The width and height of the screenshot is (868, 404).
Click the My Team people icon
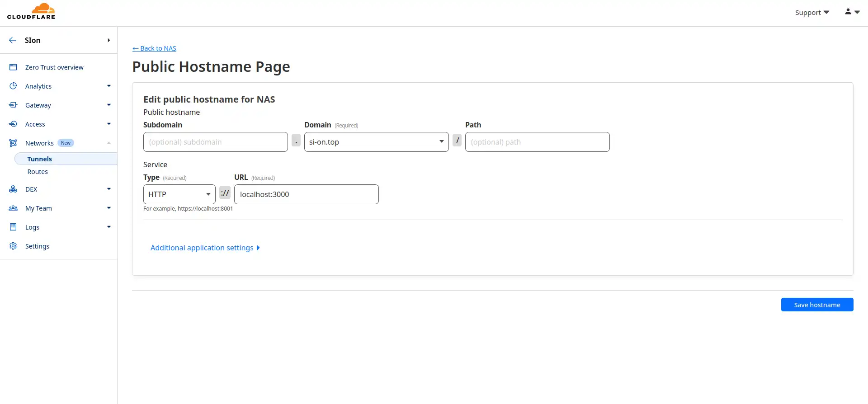click(13, 208)
